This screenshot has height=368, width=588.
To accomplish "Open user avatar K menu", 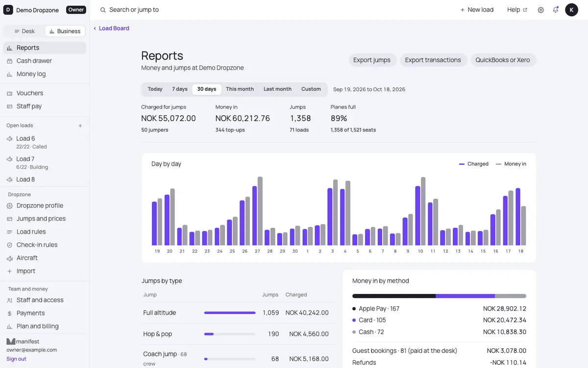I will click(571, 10).
